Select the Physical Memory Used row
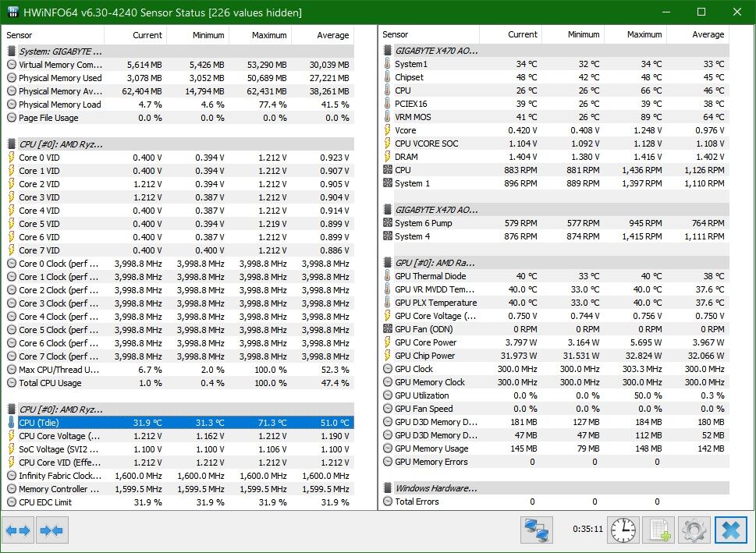Viewport: 756px width, 553px height. coord(180,78)
